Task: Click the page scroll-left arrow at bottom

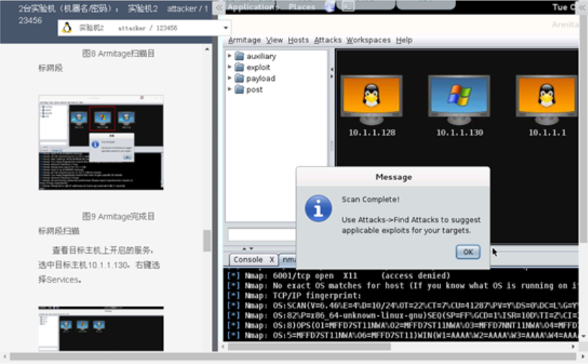Action: pos(4,357)
